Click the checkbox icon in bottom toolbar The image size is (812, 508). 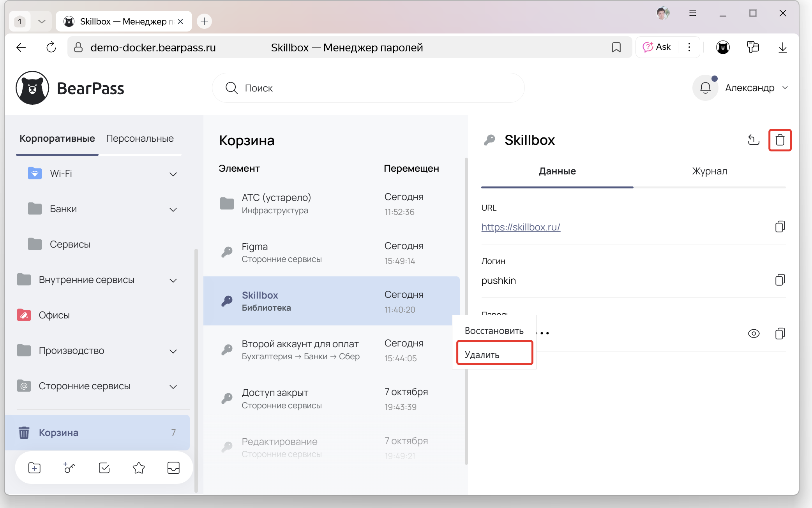(x=104, y=468)
